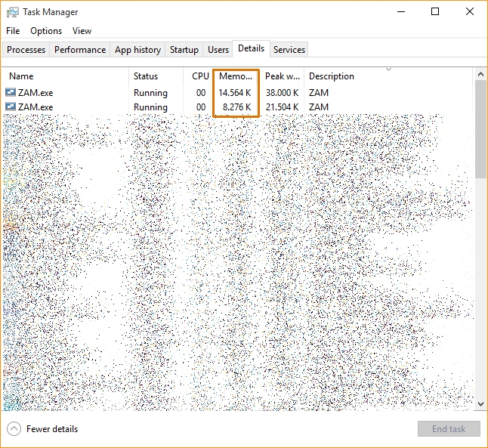Open the File menu
This screenshot has height=448, width=488.
pos(13,31)
